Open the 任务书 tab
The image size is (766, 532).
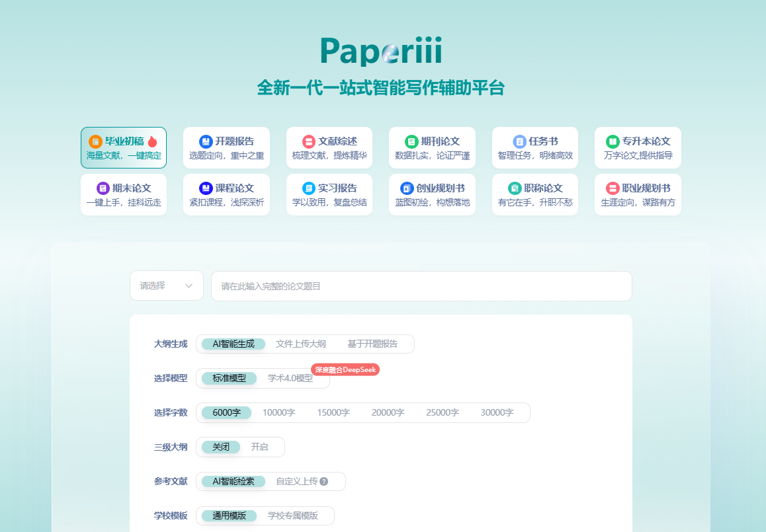coord(535,148)
